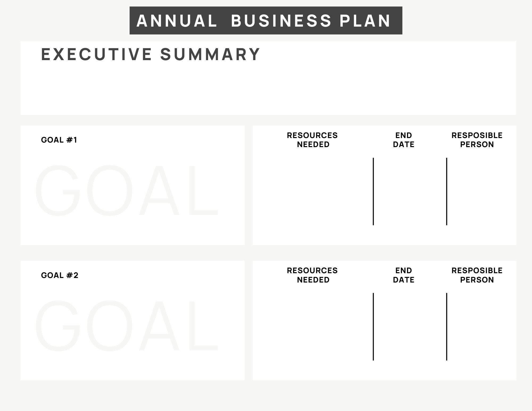
Task: Click the Goal #2 End Date entry area
Action: click(410, 327)
